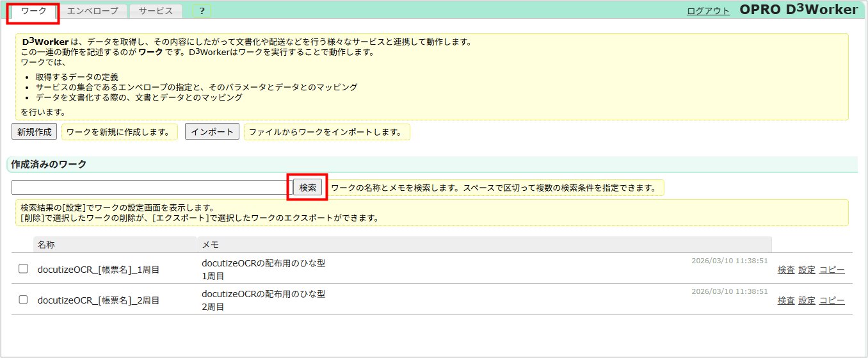868x358 pixels.
Task: Switch to the エンベロープ tab
Action: [x=93, y=12]
